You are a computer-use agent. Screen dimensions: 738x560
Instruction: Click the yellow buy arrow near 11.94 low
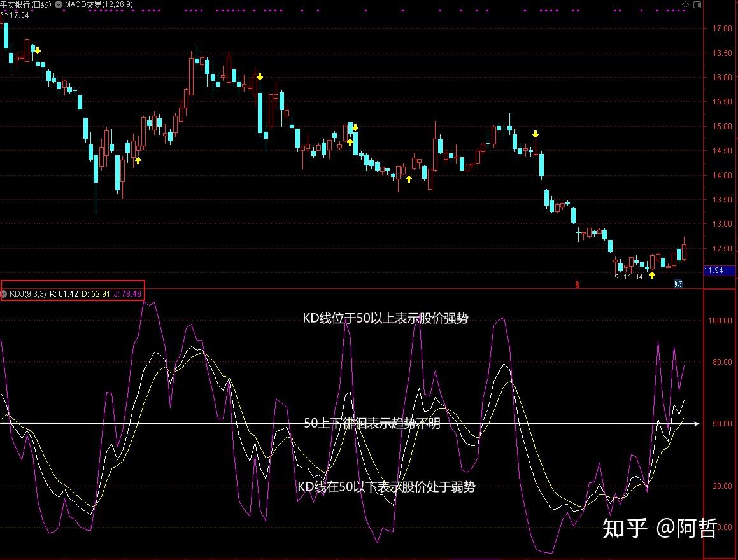pos(652,275)
